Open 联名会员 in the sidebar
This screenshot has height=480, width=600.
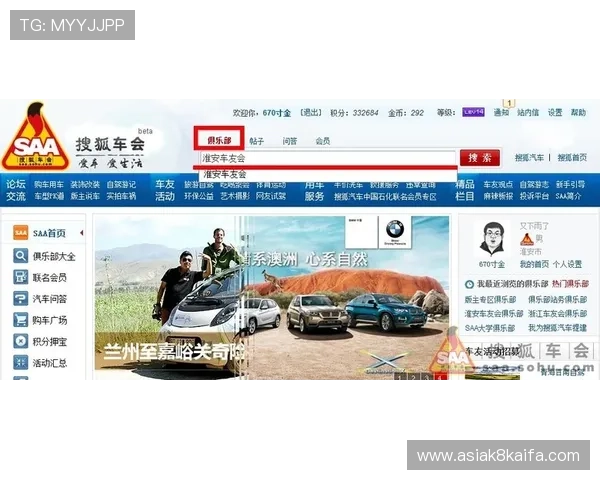click(50, 278)
